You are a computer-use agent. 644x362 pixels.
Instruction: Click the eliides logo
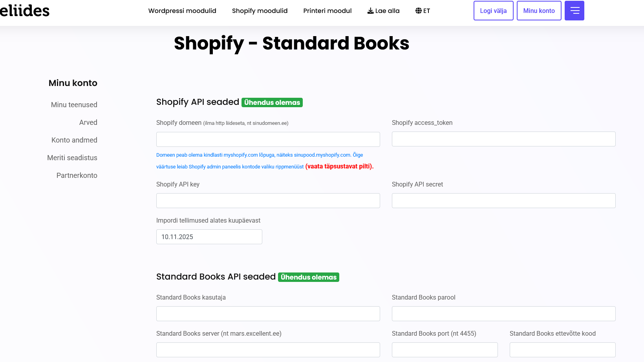point(25,11)
